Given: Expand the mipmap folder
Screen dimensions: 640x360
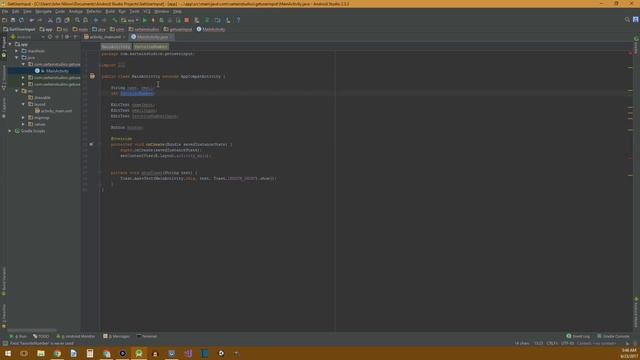Looking at the screenshot, I should click(x=23, y=118).
